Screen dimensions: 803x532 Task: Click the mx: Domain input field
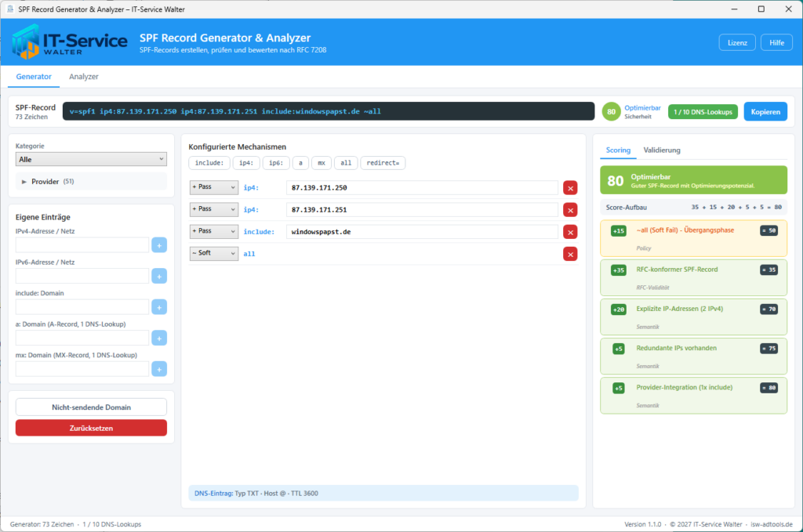[82, 369]
